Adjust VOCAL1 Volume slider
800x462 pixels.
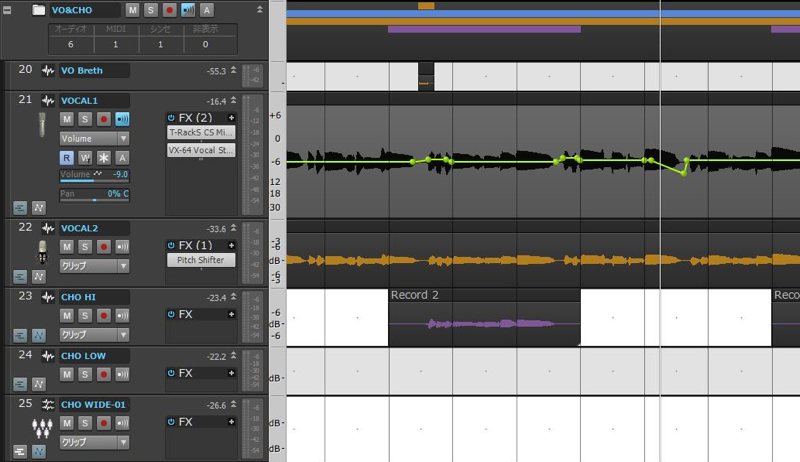point(94,175)
